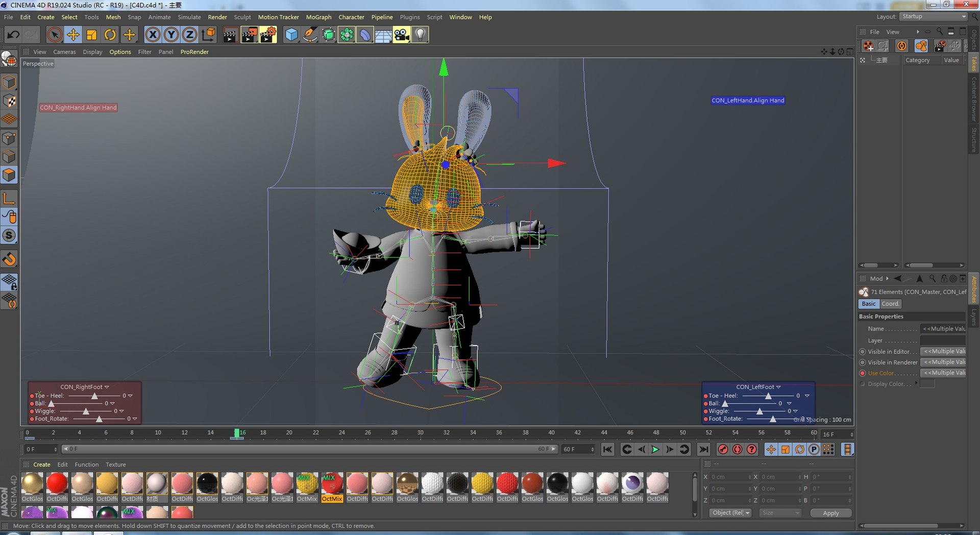980x535 pixels.
Task: Toggle X axis lock
Action: click(x=153, y=35)
